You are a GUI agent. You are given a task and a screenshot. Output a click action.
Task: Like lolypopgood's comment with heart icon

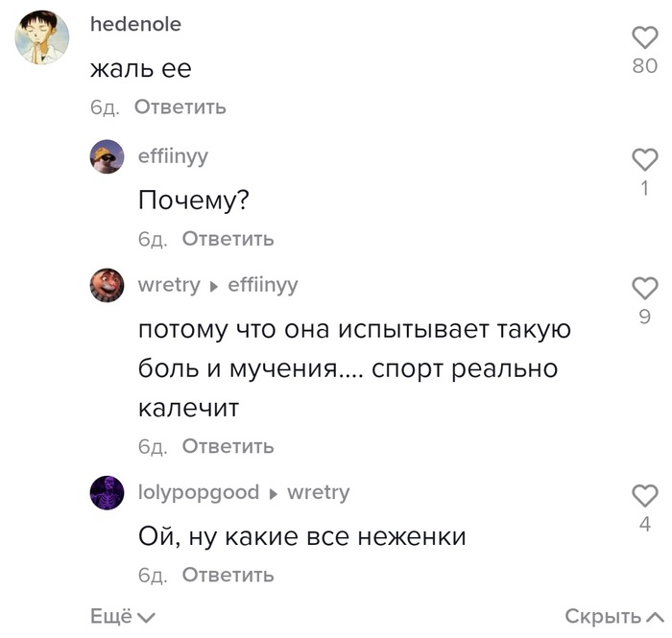click(x=645, y=495)
